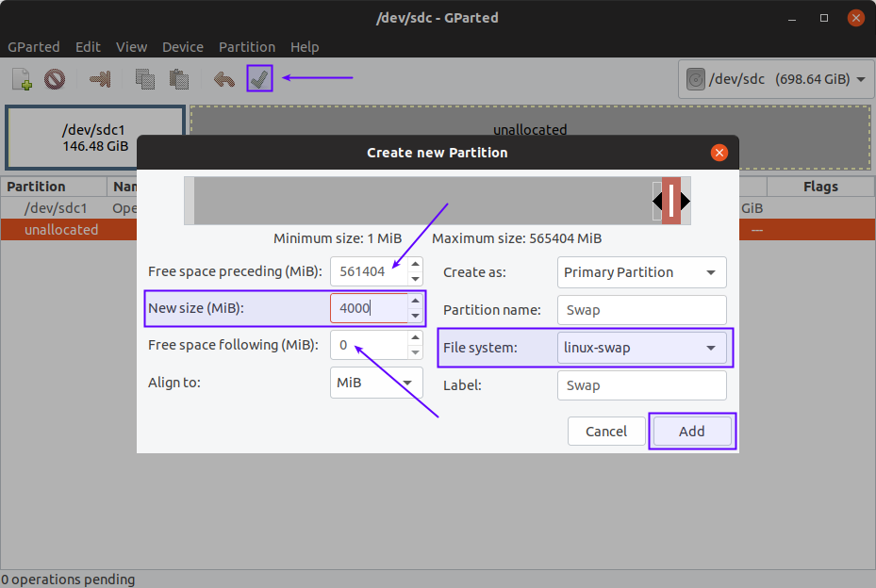876x588 pixels.
Task: Open the Partition menu
Action: 246,47
